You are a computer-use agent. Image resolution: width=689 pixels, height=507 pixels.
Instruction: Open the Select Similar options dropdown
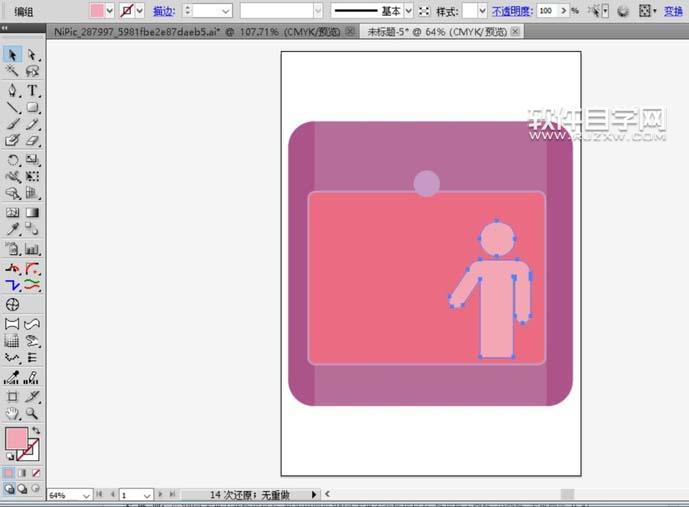click(x=606, y=11)
